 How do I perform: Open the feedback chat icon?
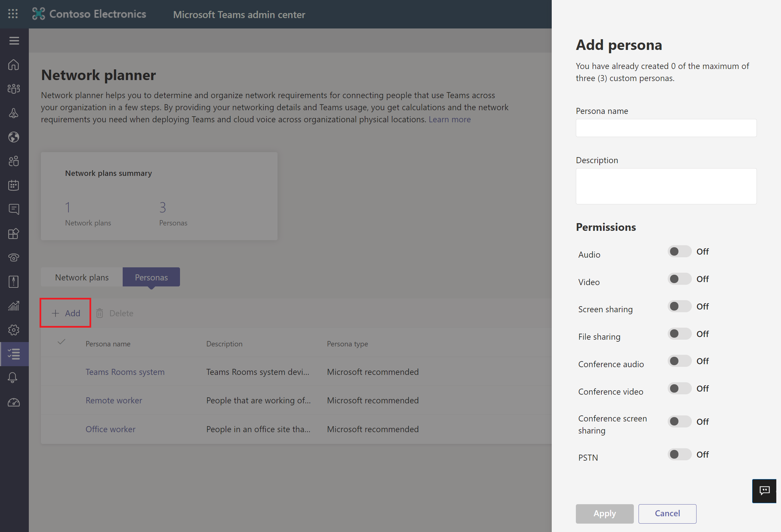(765, 491)
